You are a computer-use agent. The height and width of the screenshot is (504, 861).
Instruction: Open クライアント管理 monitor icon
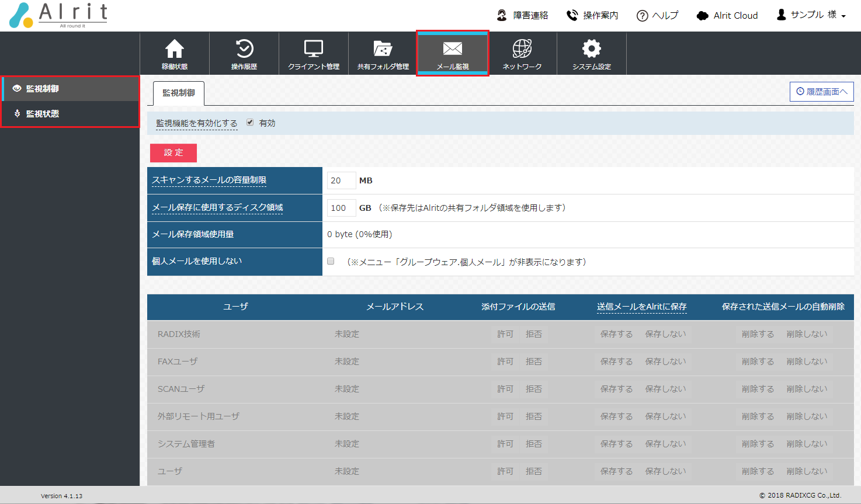(x=314, y=49)
